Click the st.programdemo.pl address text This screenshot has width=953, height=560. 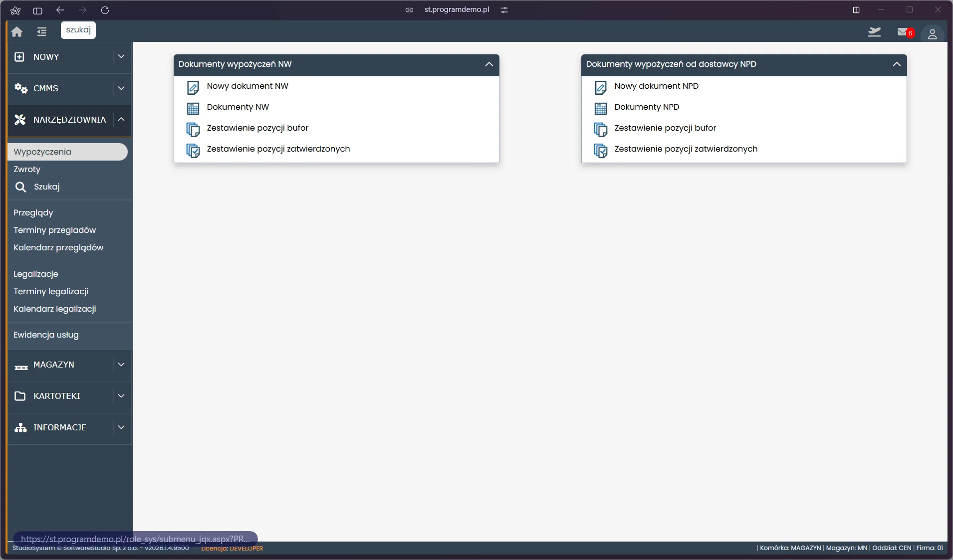[x=457, y=9]
